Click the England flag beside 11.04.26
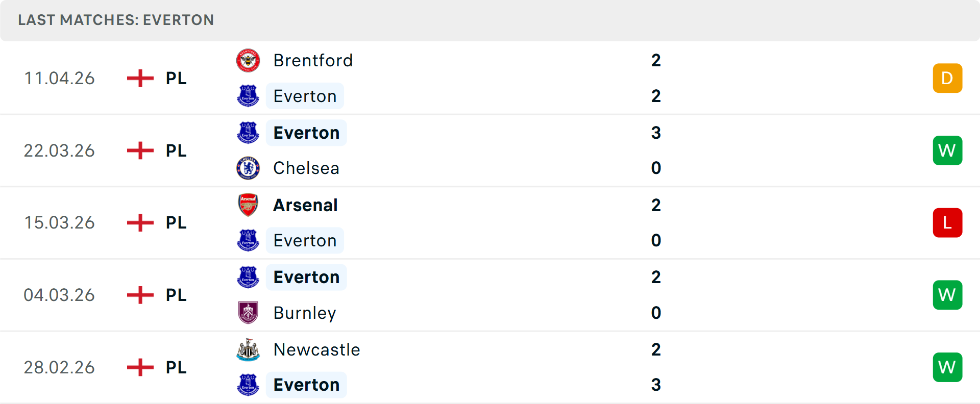980x404 pixels. (140, 78)
